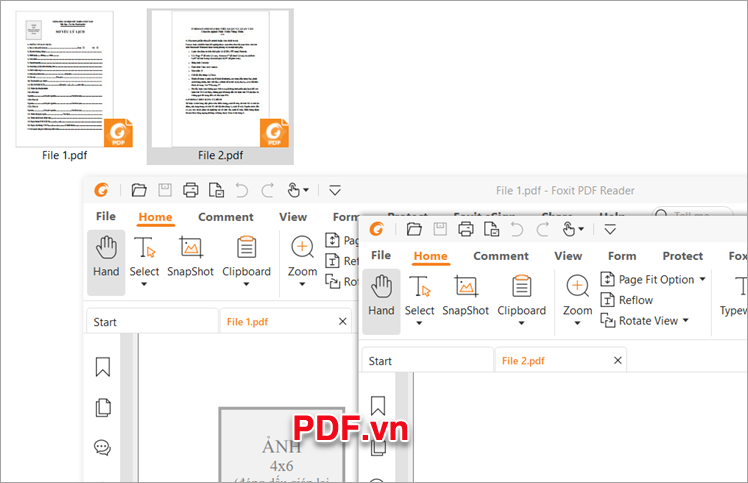Click Print icon in File 1 window
748x483 pixels.
pos(191,190)
